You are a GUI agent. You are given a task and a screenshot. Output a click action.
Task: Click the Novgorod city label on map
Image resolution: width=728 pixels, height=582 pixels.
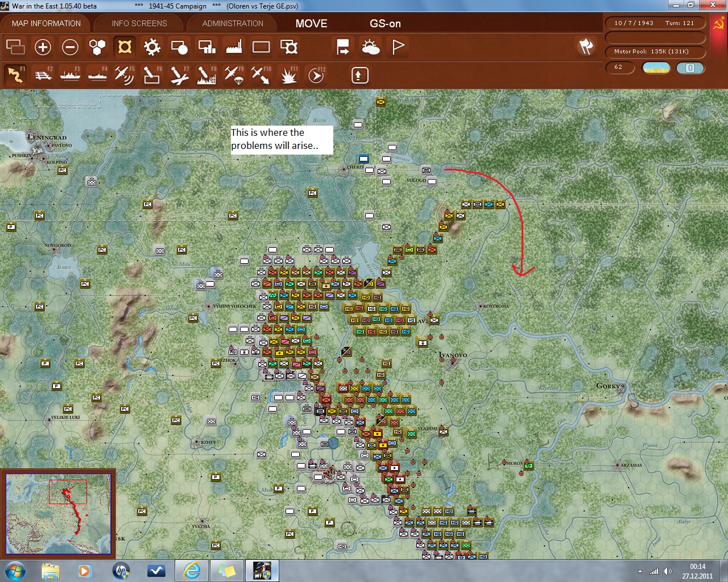click(x=58, y=246)
